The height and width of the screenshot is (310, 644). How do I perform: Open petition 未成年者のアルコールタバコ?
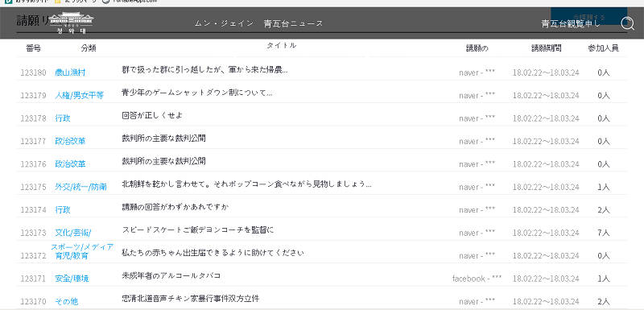pos(171,275)
